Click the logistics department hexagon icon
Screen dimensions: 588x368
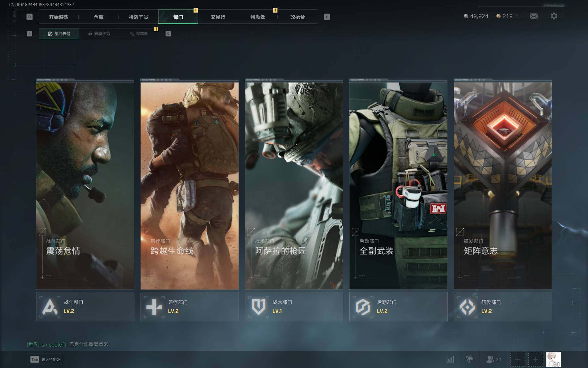pyautogui.click(x=363, y=307)
